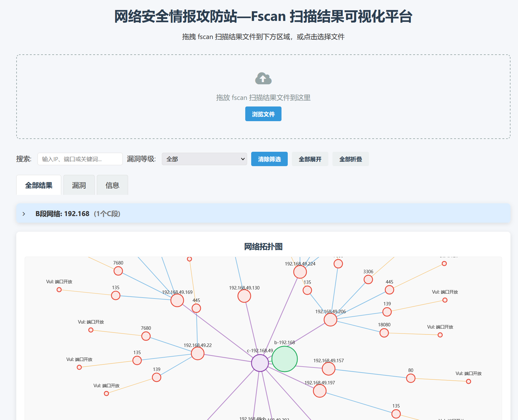This screenshot has height=420, width=518.
Task: Click the search input for IP or port
Action: point(80,159)
